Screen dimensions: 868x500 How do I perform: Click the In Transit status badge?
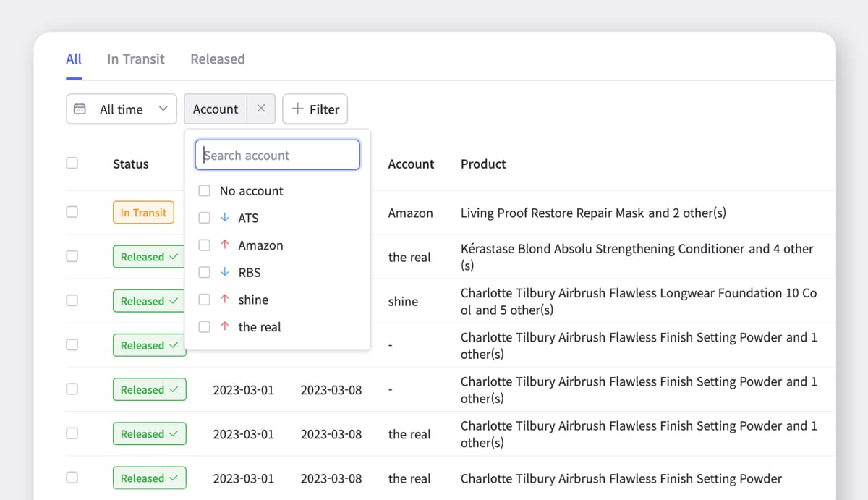[143, 213]
